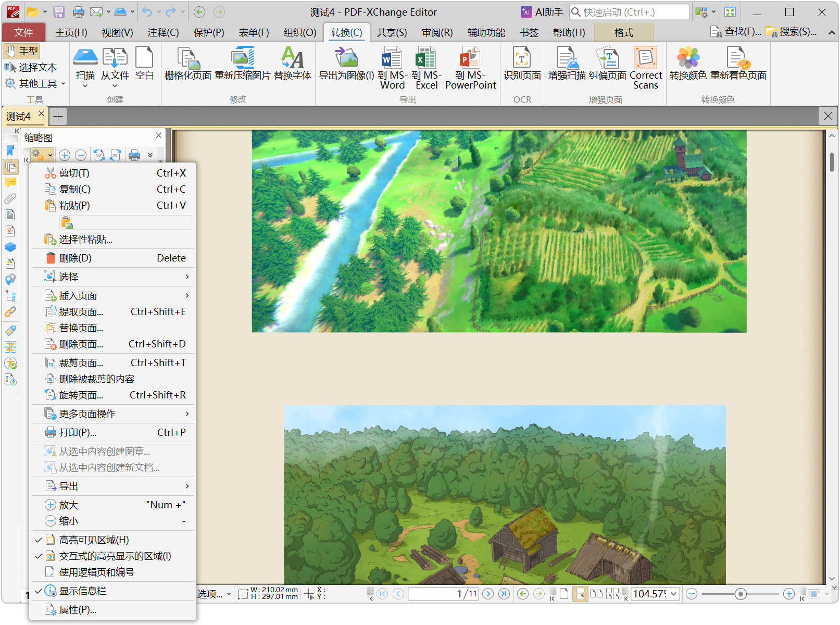Click the quick launch search field
840x625 pixels.
click(x=630, y=12)
